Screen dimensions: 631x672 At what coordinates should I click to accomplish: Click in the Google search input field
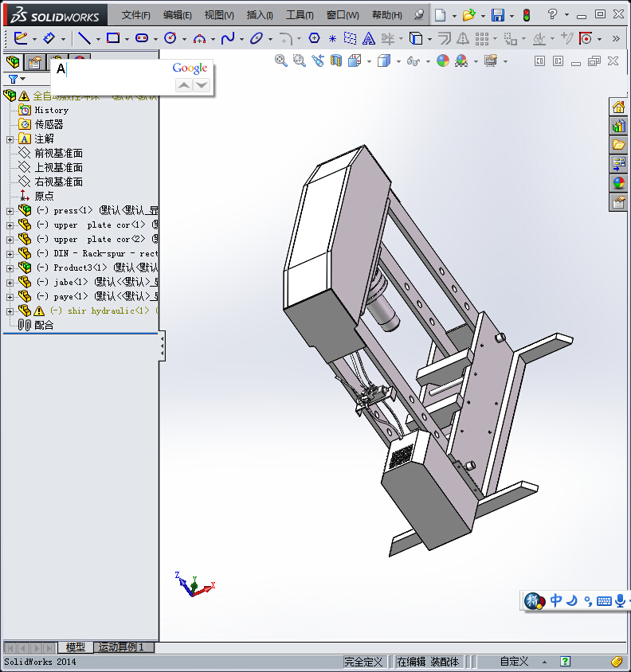[112, 68]
